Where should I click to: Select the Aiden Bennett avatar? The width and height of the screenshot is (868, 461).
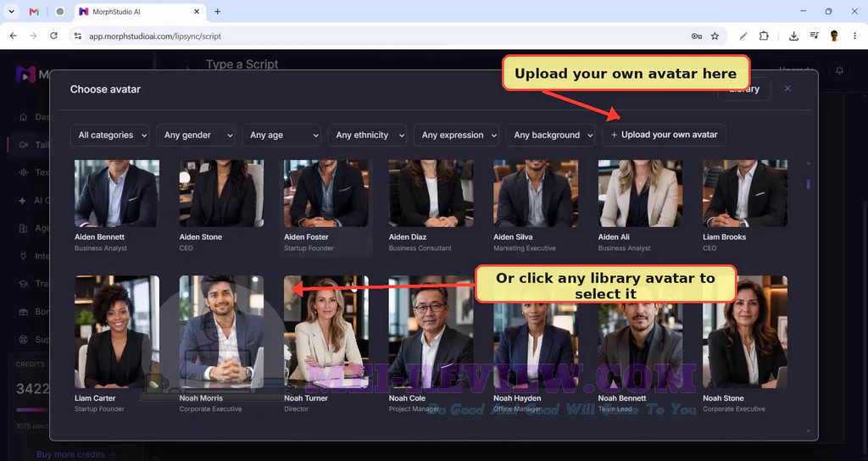[117, 193]
